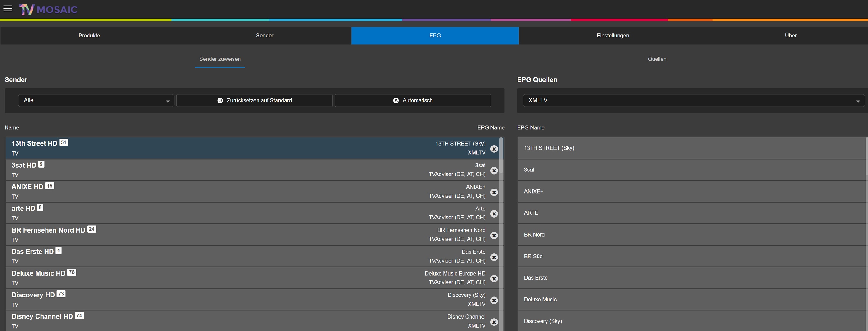This screenshot has height=331, width=868.
Task: Open the Produkte tab
Action: [89, 36]
